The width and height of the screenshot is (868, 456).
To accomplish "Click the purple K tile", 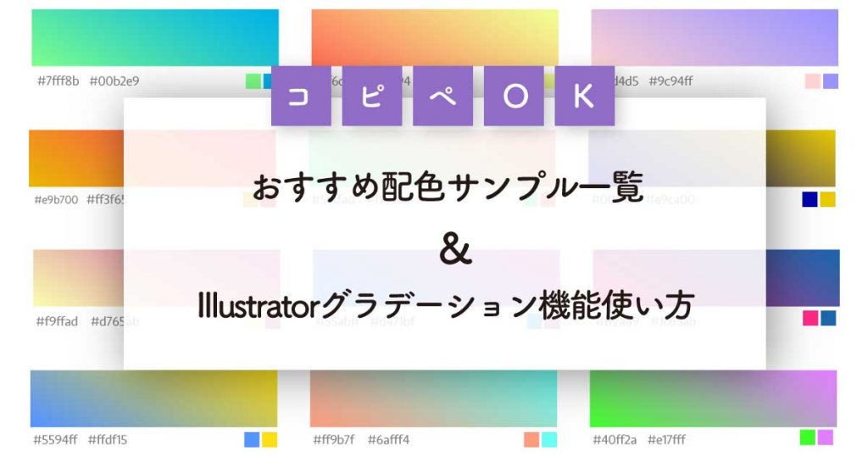I will (585, 97).
